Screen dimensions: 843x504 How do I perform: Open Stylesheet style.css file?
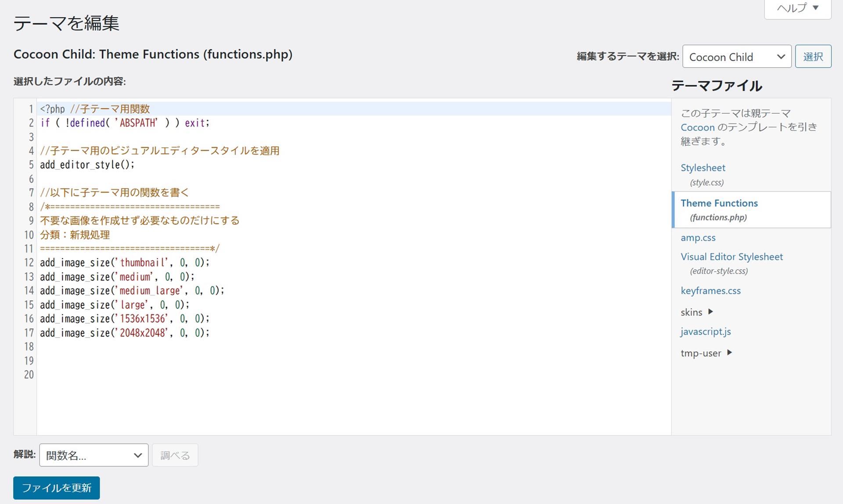click(702, 168)
